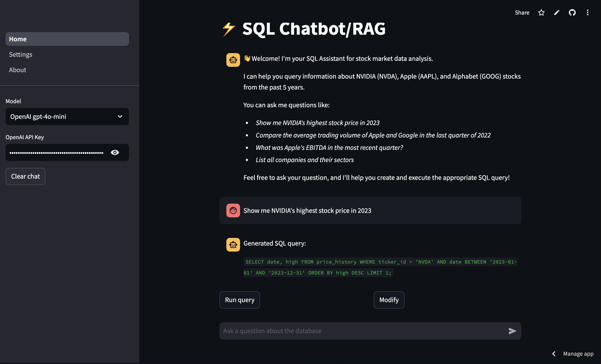Click user message about NVIDIA's highest price
Screen dimensions: 601x364
pyautogui.click(x=307, y=210)
